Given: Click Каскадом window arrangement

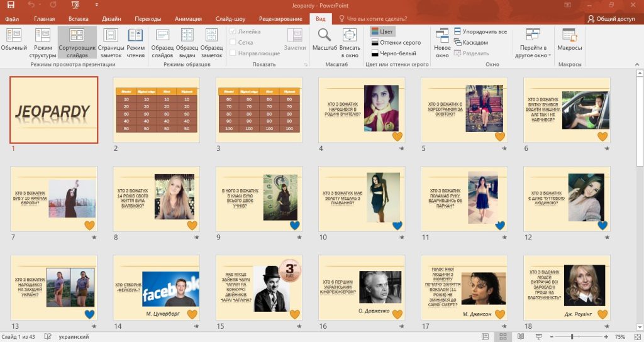Looking at the screenshot, I should pos(470,42).
